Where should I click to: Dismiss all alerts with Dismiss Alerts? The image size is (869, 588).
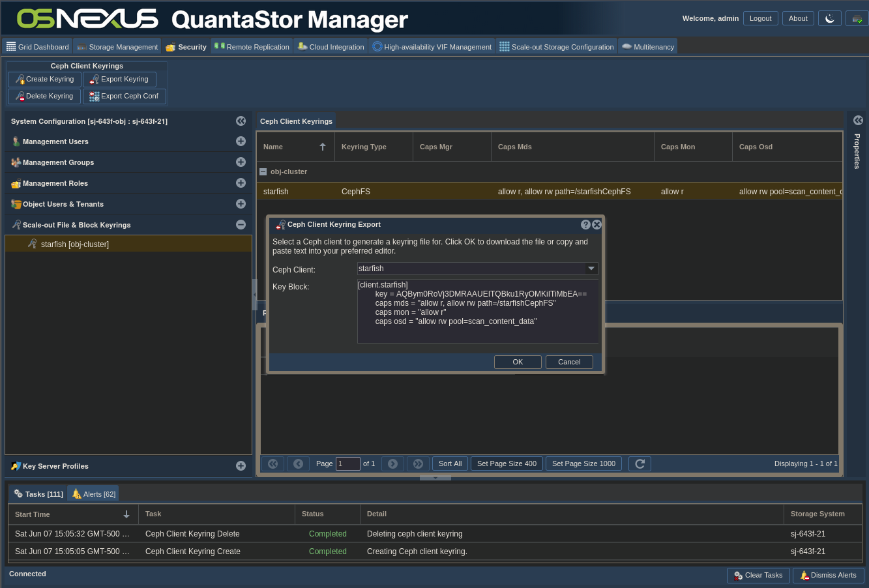click(x=829, y=576)
